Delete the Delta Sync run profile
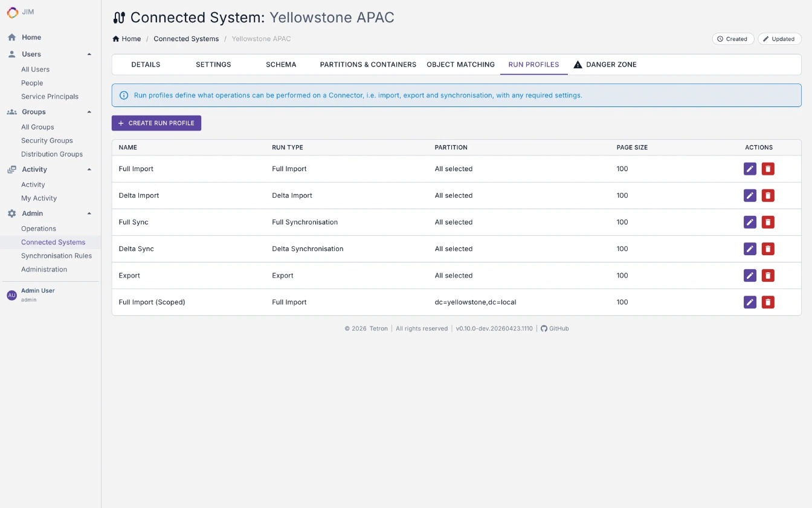Image resolution: width=812 pixels, height=508 pixels. tap(768, 249)
